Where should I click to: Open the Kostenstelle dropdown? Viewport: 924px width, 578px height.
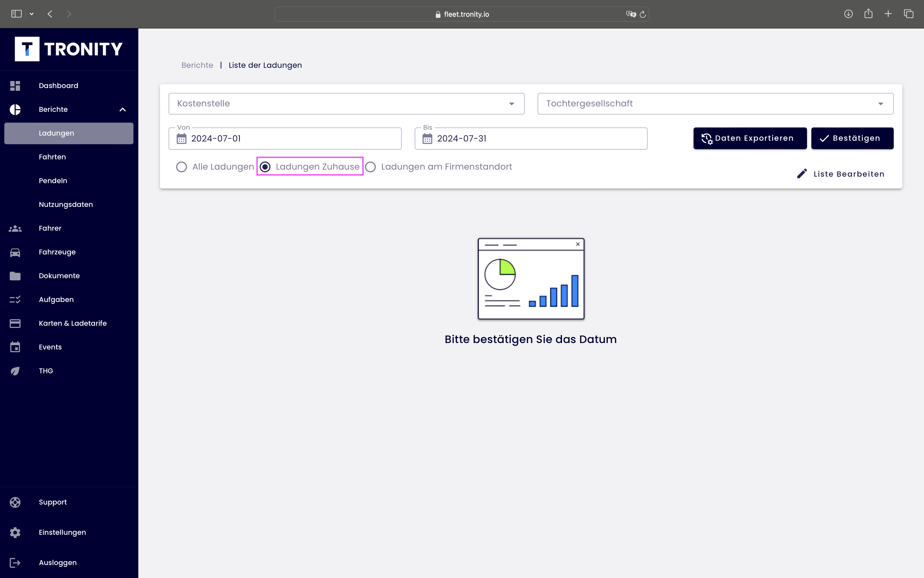pyautogui.click(x=346, y=104)
